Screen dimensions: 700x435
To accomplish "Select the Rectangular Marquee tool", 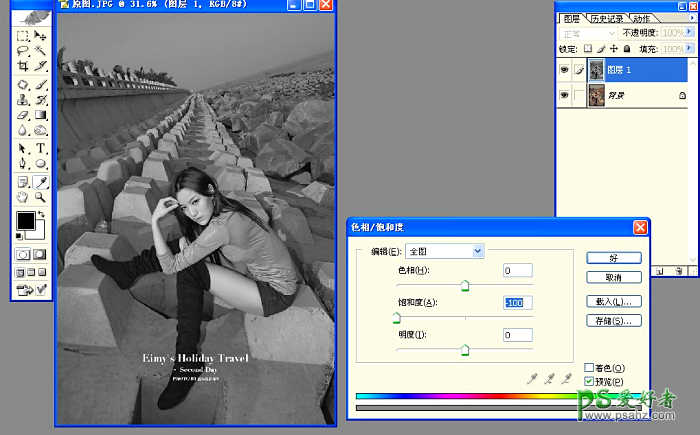I will click(x=23, y=36).
